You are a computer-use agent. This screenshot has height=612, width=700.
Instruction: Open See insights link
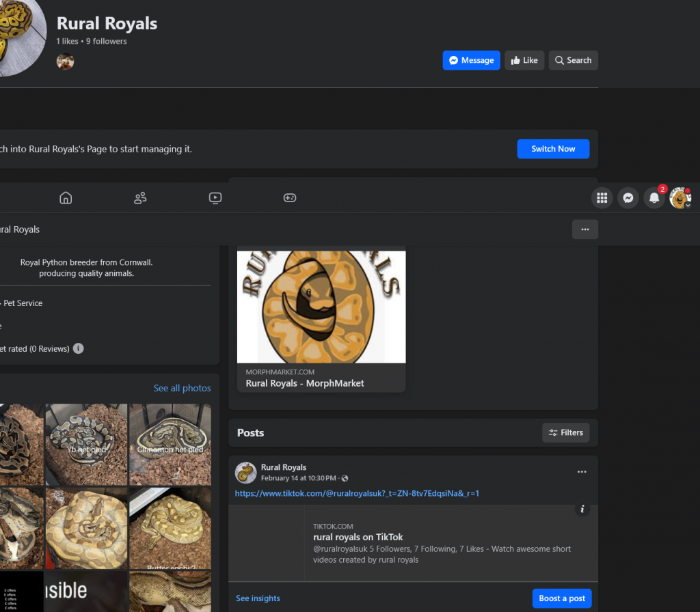pyautogui.click(x=258, y=598)
